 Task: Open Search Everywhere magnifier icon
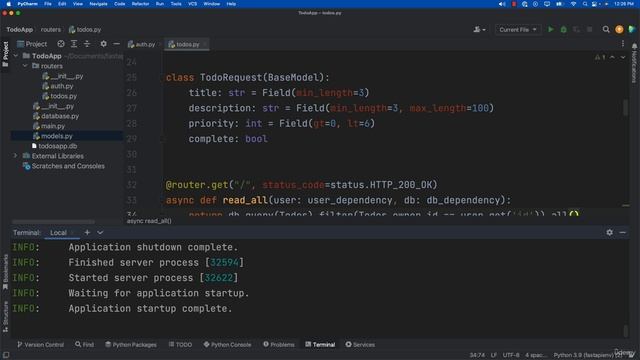click(x=606, y=29)
